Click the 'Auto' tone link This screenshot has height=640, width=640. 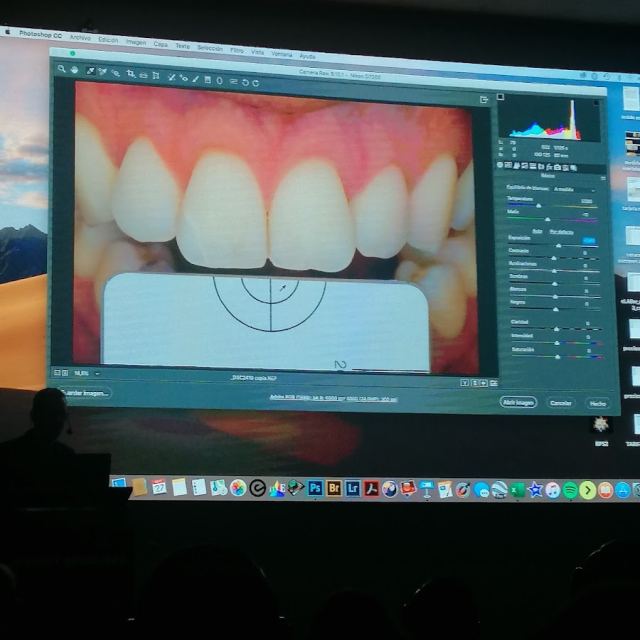[537, 231]
